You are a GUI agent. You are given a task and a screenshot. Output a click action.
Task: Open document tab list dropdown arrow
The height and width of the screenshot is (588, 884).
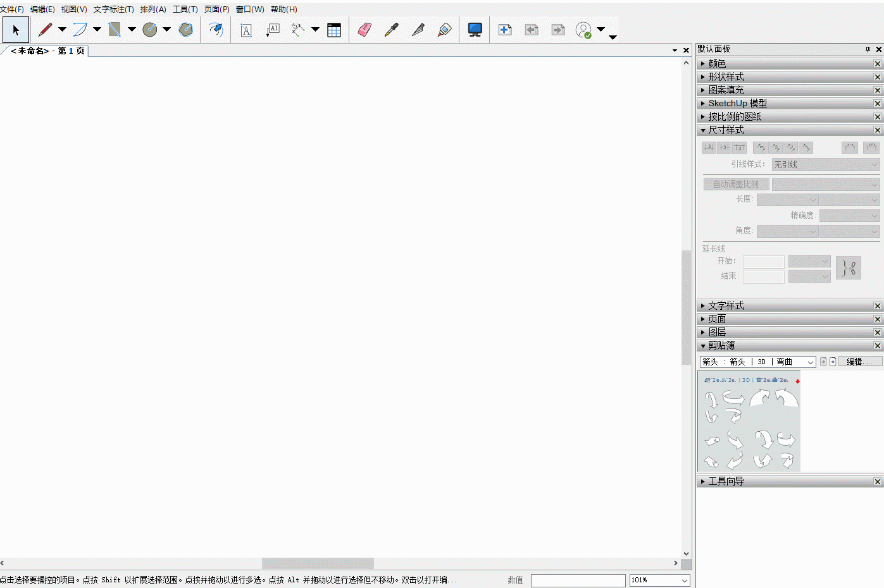pyautogui.click(x=675, y=50)
